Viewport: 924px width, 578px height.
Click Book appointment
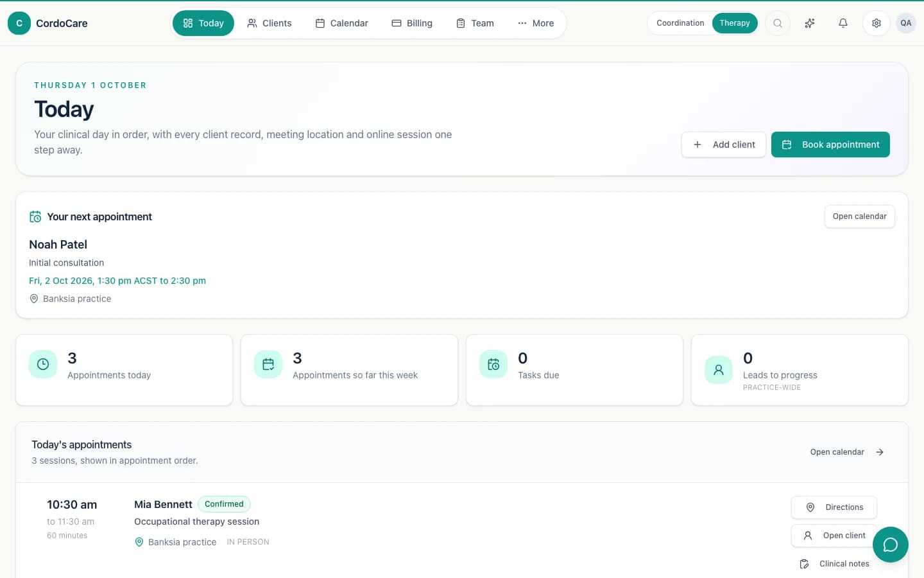(x=830, y=144)
